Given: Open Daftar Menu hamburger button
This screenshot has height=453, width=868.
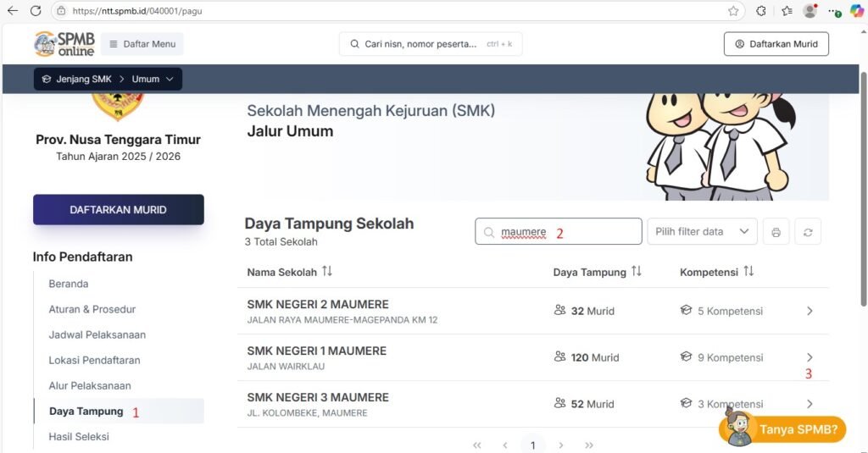Looking at the screenshot, I should coord(142,44).
